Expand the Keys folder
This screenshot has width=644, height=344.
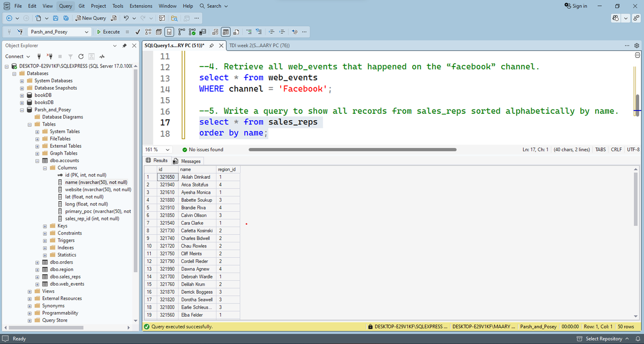45,226
